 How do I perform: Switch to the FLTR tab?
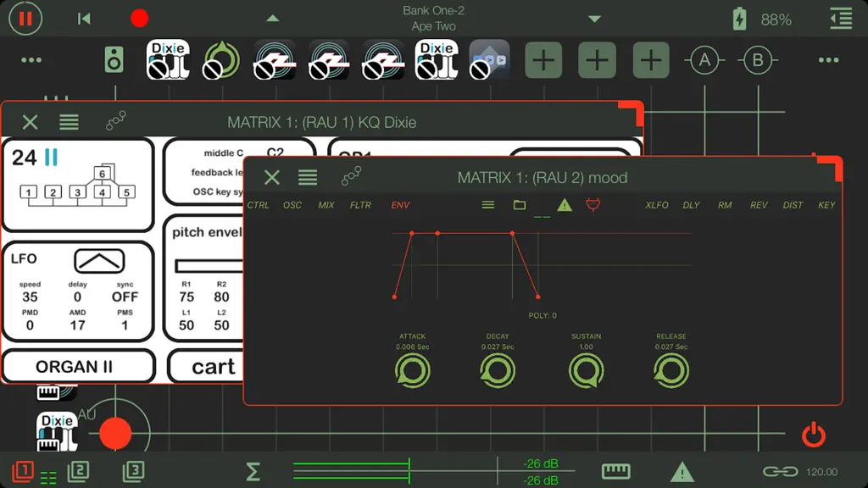pyautogui.click(x=360, y=205)
